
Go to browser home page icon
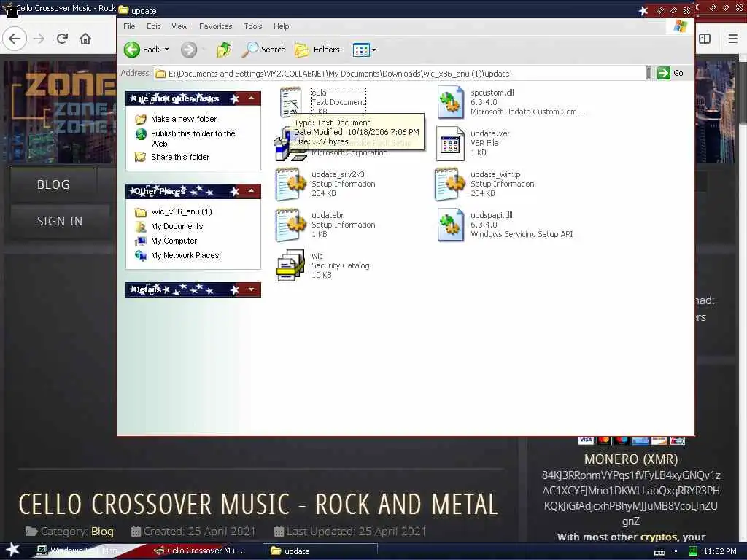coord(85,39)
